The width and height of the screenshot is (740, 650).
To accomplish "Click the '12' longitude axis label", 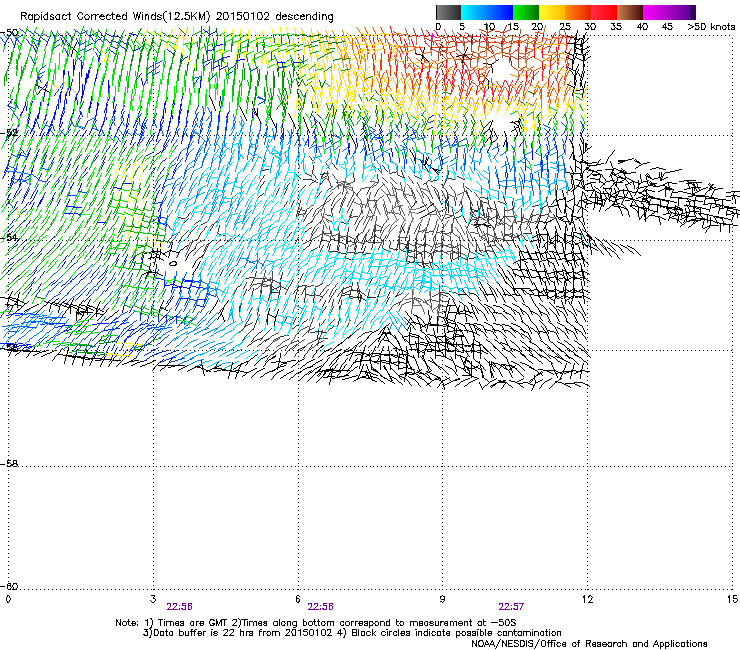I will click(x=587, y=599).
